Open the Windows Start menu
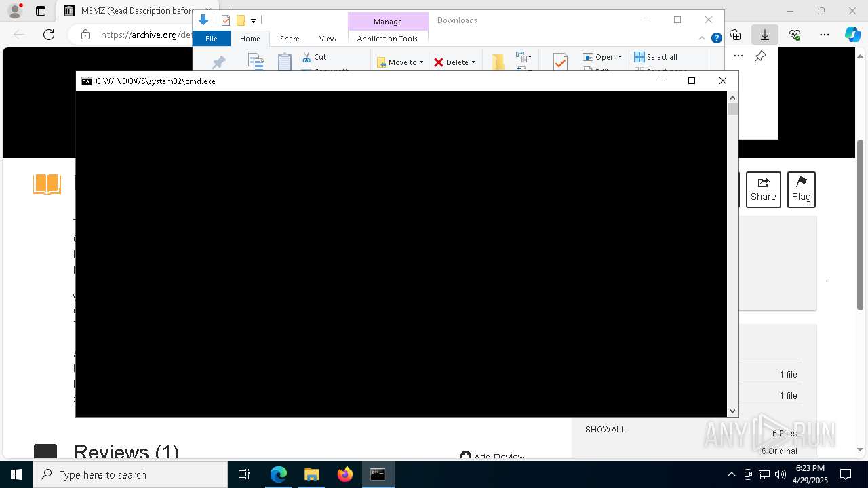Screen dimensions: 868x488 coord(16,474)
